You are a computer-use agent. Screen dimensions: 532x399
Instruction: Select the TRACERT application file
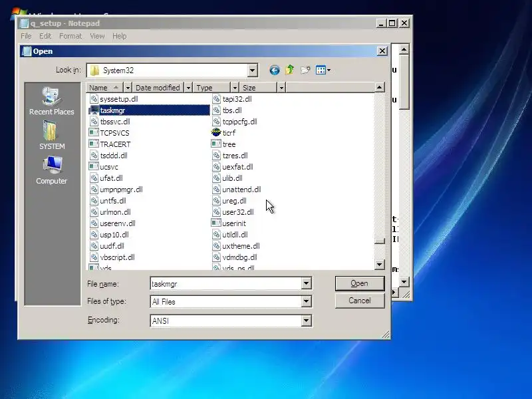[110, 144]
